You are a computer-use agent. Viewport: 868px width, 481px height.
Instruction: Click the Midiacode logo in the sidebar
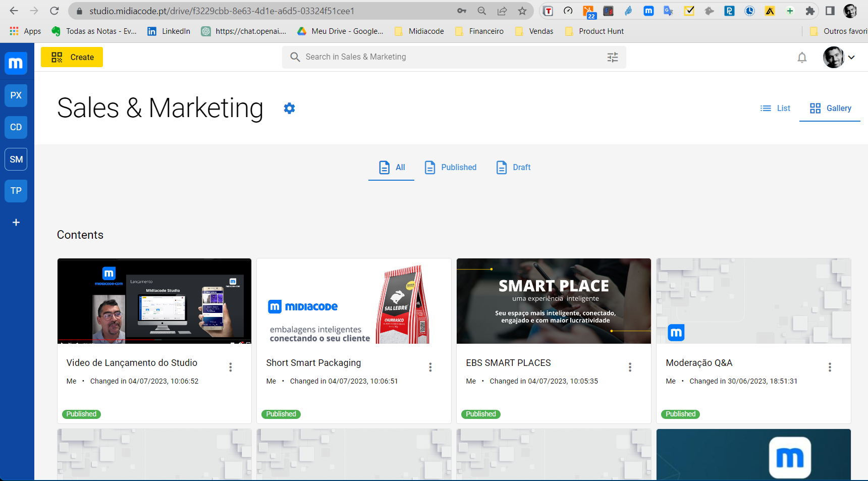tap(16, 63)
